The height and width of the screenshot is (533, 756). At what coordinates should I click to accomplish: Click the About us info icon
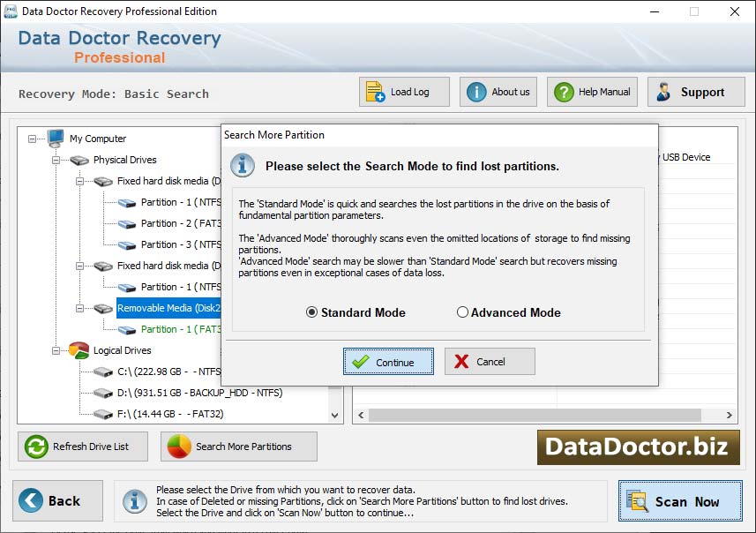(x=476, y=92)
